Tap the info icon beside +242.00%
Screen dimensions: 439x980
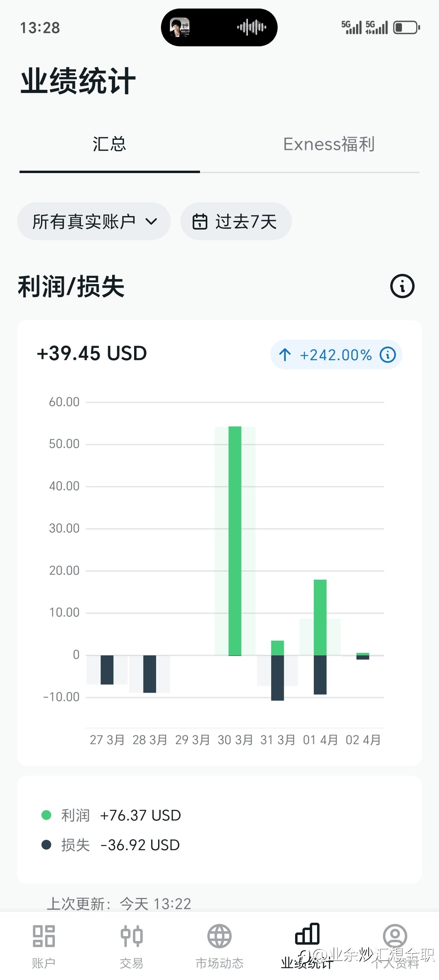[387, 355]
